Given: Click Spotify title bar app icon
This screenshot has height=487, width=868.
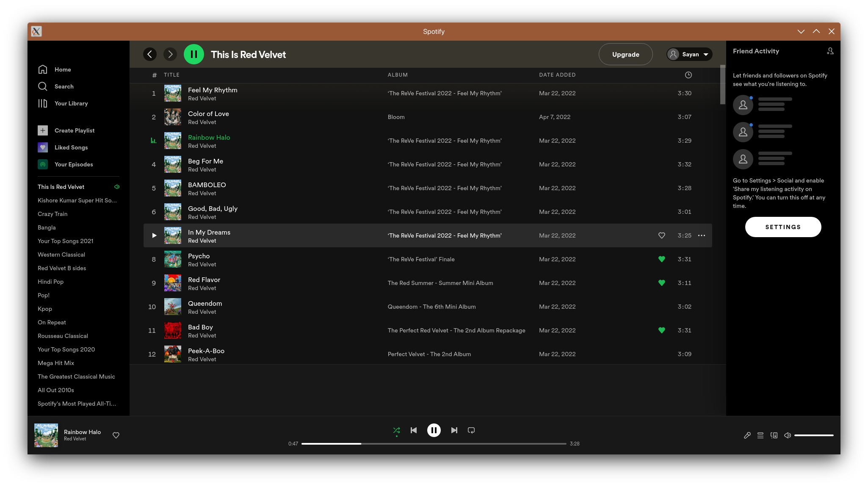Looking at the screenshot, I should (x=36, y=31).
